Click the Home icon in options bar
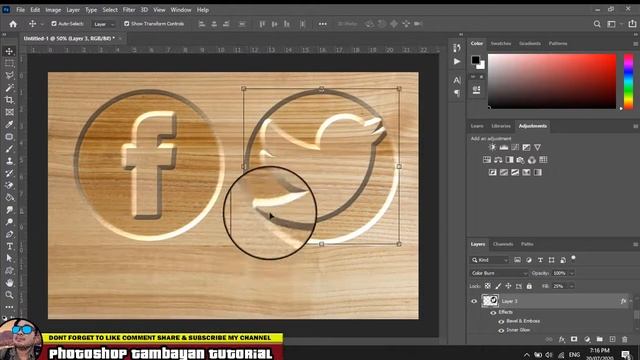The width and height of the screenshot is (640, 360). coord(13,24)
